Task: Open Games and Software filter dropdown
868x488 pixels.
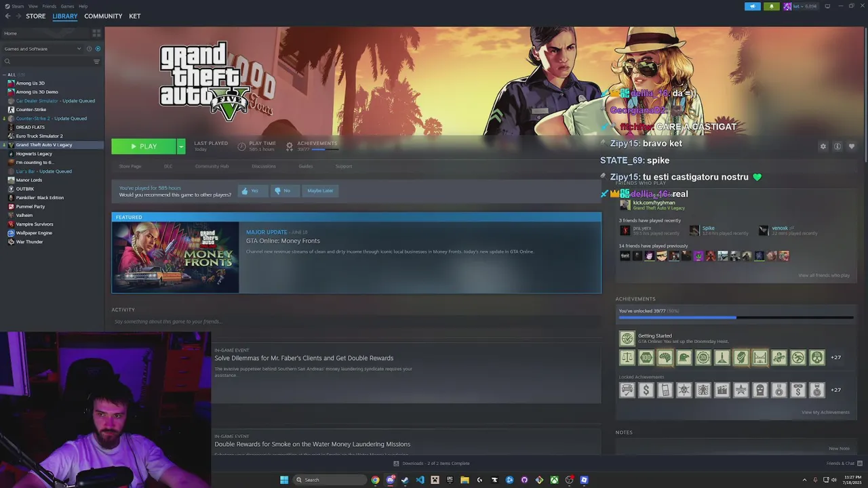Action: pyautogui.click(x=42, y=49)
